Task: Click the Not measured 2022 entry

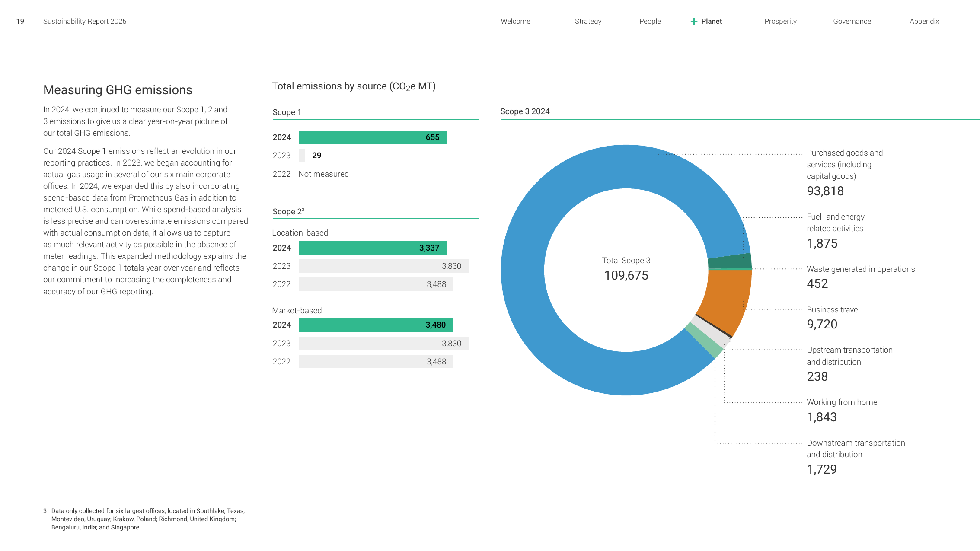Action: pyautogui.click(x=323, y=174)
